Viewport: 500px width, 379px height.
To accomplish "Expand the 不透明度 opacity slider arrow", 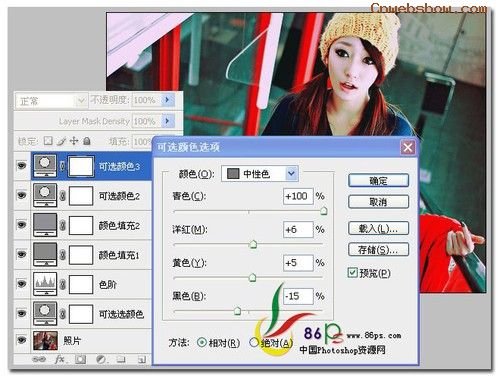I will coord(168,100).
